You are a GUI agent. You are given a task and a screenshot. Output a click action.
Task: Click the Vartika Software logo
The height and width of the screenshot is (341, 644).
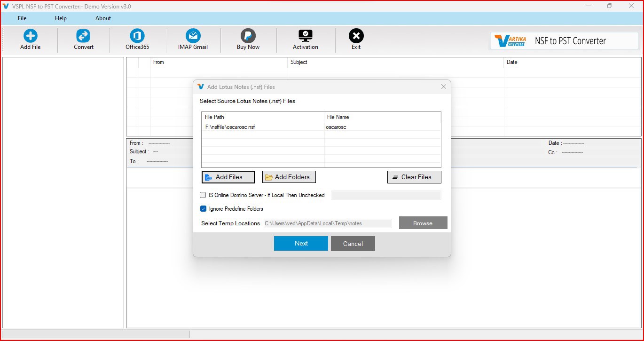coord(509,40)
